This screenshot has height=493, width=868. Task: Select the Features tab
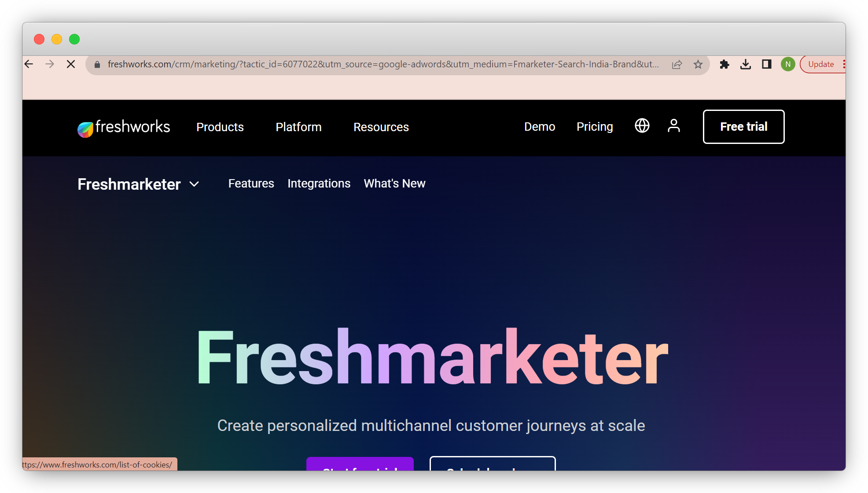[x=251, y=183]
